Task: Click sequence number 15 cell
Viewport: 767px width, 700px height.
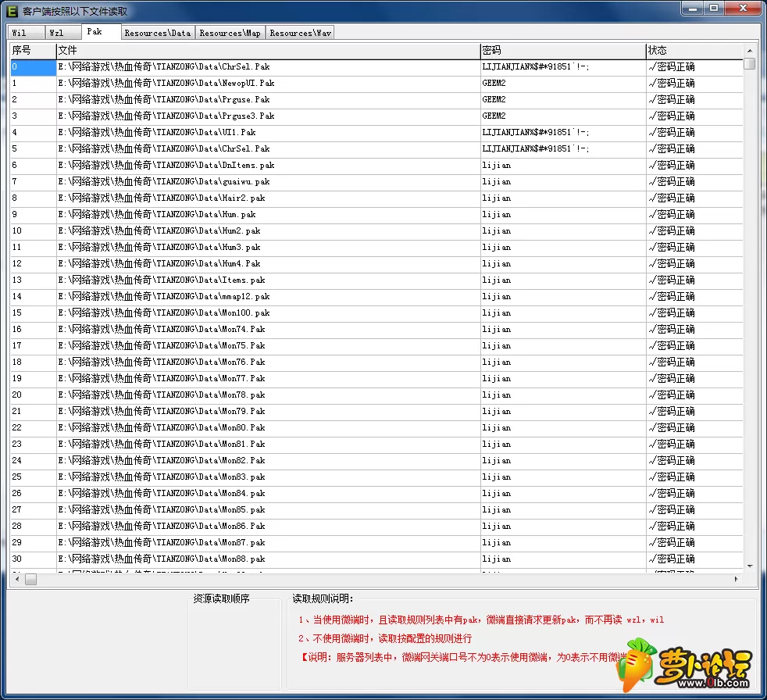Action: point(33,312)
